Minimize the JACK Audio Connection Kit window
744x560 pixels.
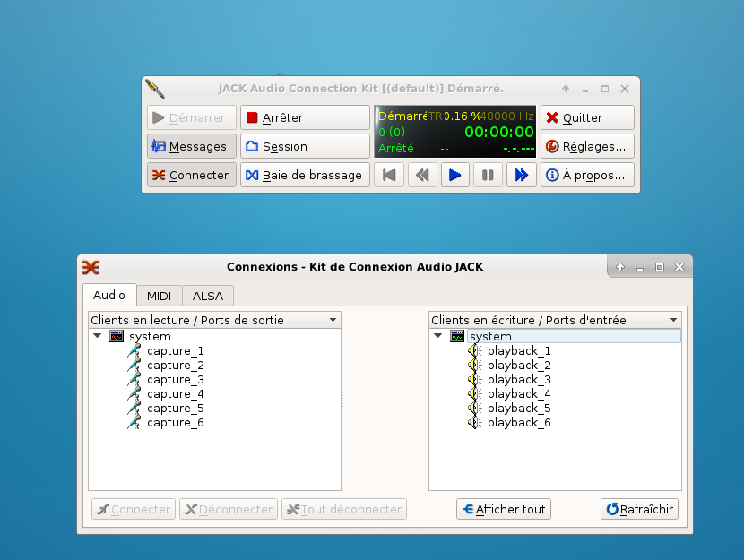585,89
